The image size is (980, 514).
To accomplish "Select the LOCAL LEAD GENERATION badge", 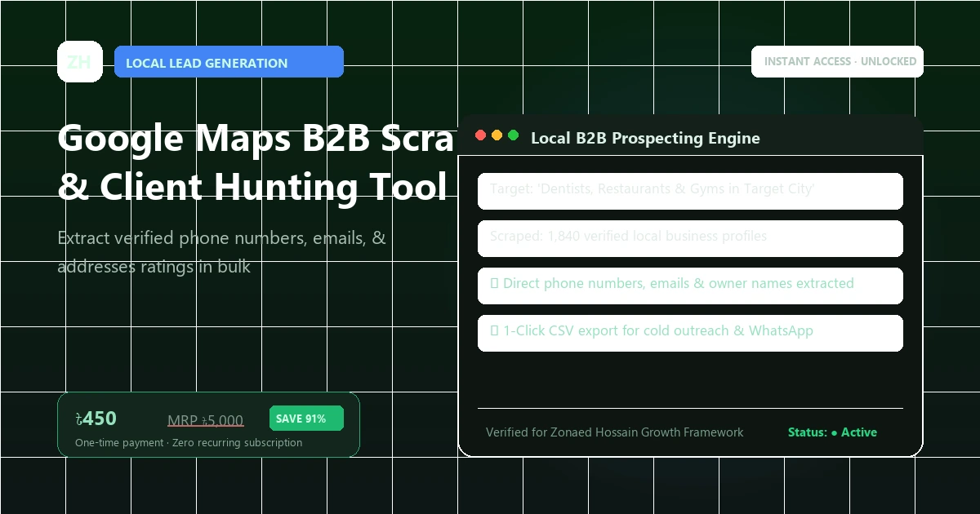I will [229, 62].
